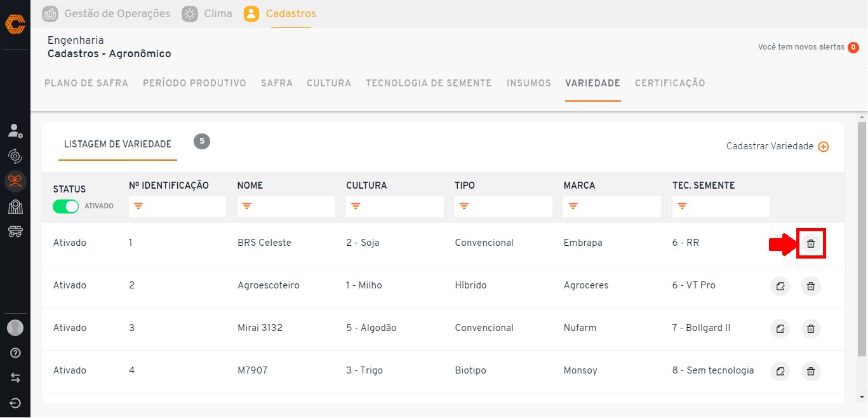The image size is (868, 418).
Task: Open the gear cycle sidebar icon
Action: coord(15,156)
